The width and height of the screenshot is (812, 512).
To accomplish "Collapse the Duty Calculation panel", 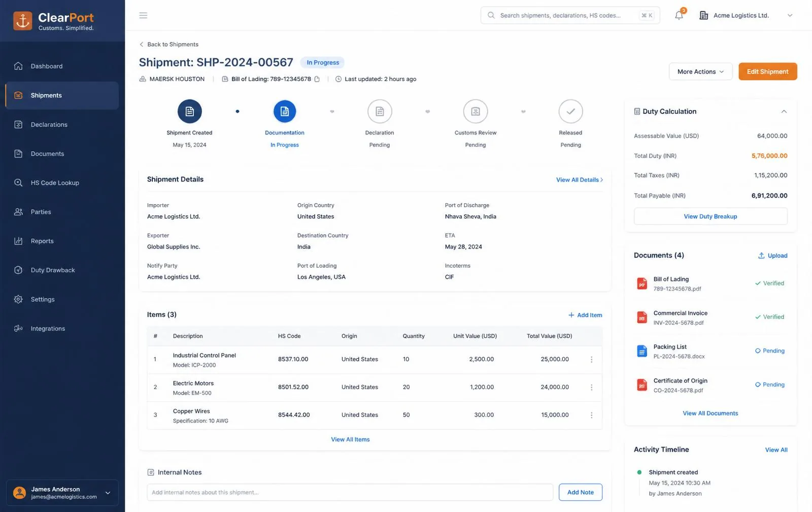I will click(784, 111).
